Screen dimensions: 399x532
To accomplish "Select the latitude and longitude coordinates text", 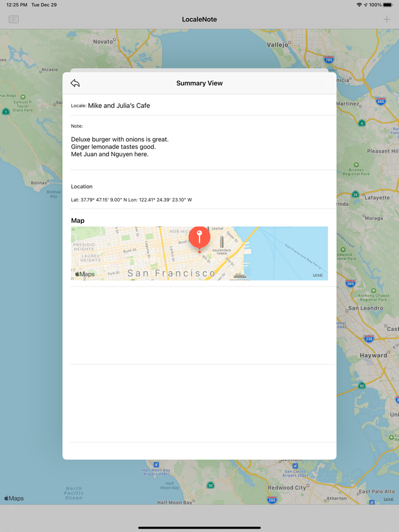I will pos(131,200).
